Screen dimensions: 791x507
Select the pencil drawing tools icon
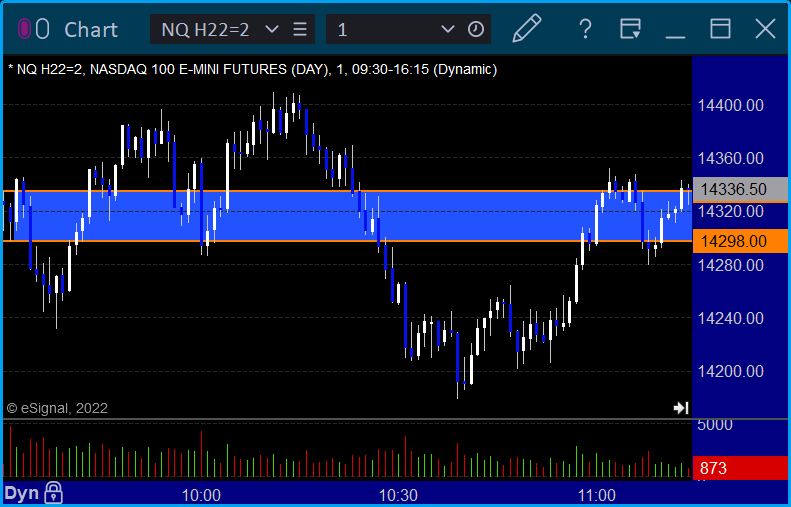click(527, 29)
